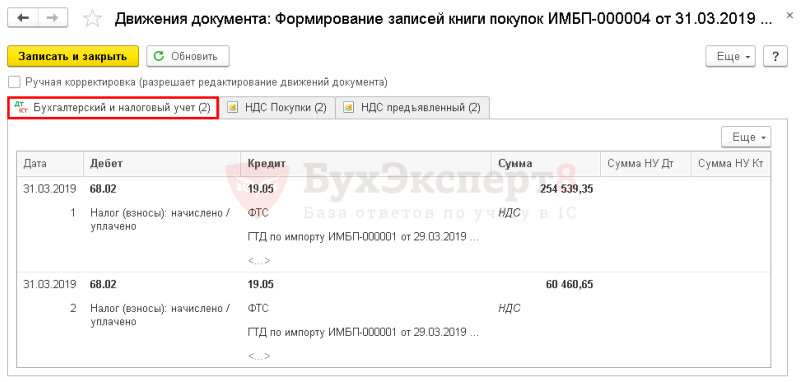Image resolution: width=800 pixels, height=382 pixels.
Task: Click the Обновить button
Action: [188, 56]
